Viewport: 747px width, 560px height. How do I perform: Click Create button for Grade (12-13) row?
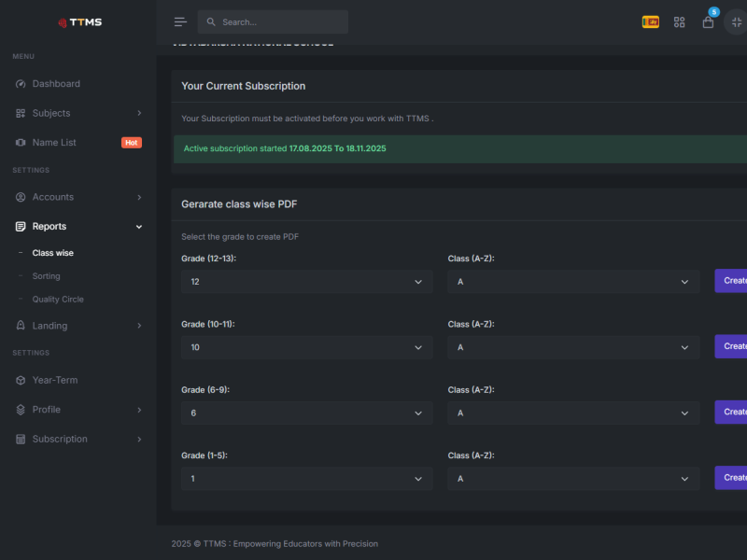tap(731, 281)
